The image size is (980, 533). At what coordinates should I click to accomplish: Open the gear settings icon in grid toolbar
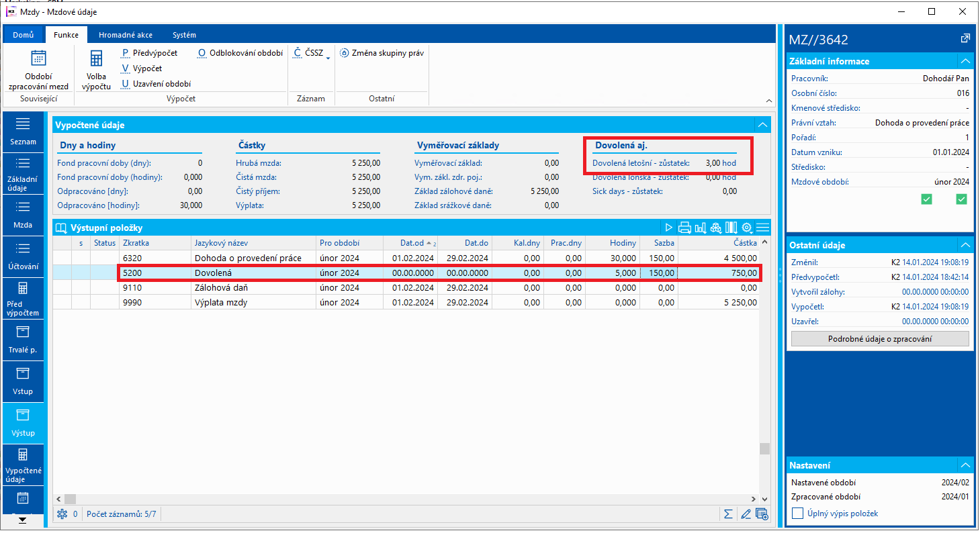[x=746, y=228]
